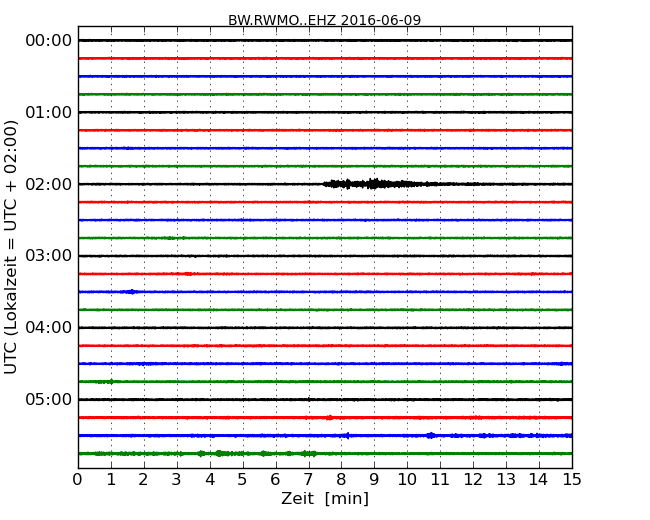This screenshot has height=520, width=650.
Task: Click the x-axis tick label 7
Action: click(x=308, y=480)
